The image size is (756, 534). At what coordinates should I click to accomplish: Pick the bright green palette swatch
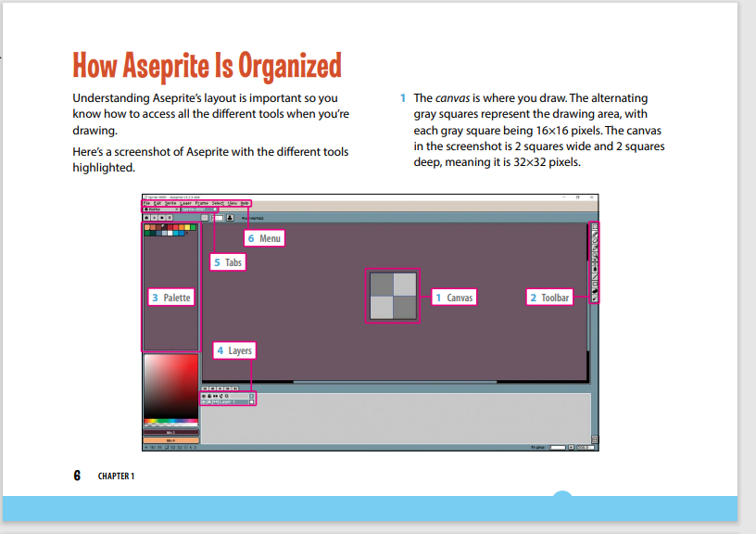193,227
